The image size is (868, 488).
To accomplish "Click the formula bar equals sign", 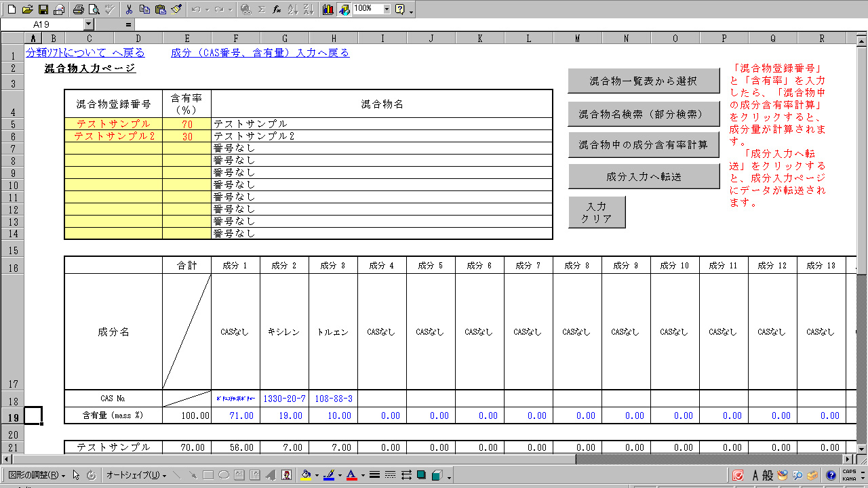I will [x=129, y=24].
